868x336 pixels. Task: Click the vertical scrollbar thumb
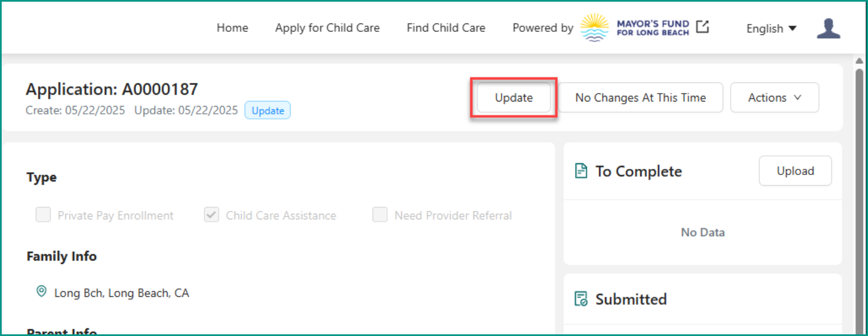coord(859,196)
